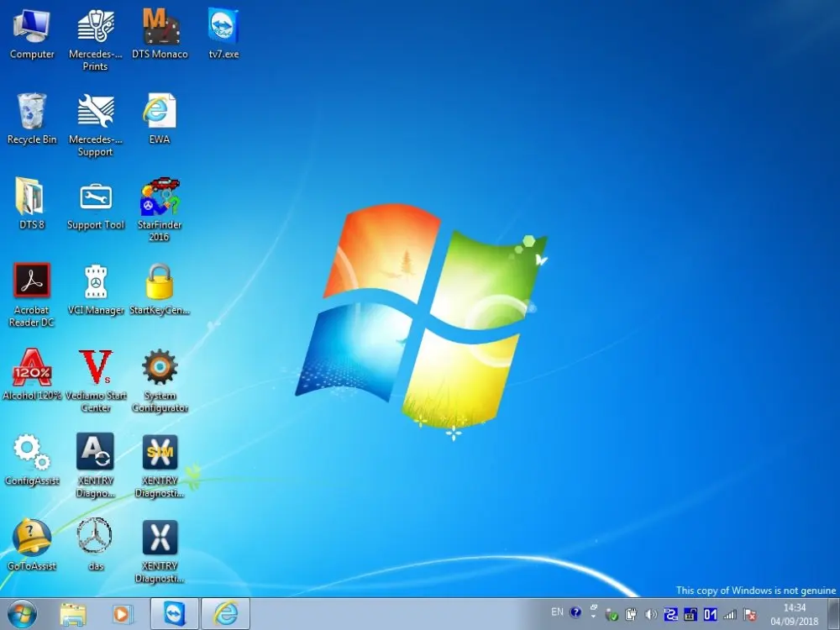Viewport: 840px width, 630px height.
Task: Open the Windows Start menu
Action: (23, 614)
